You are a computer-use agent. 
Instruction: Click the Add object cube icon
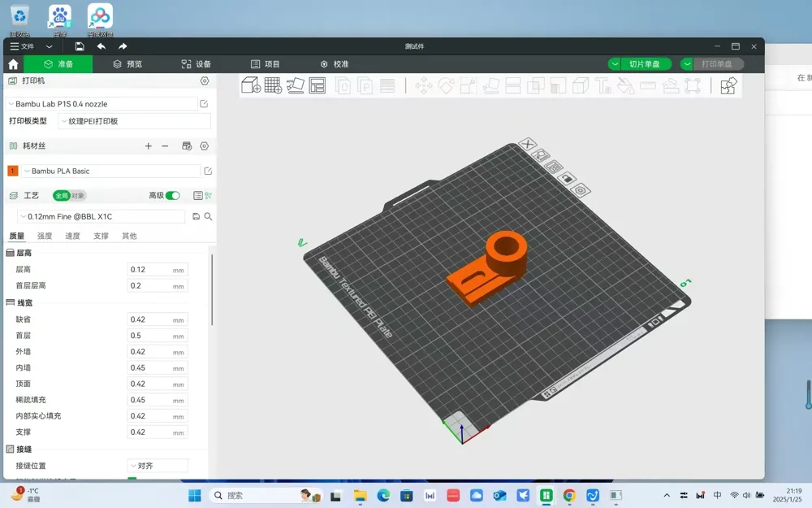tap(251, 85)
